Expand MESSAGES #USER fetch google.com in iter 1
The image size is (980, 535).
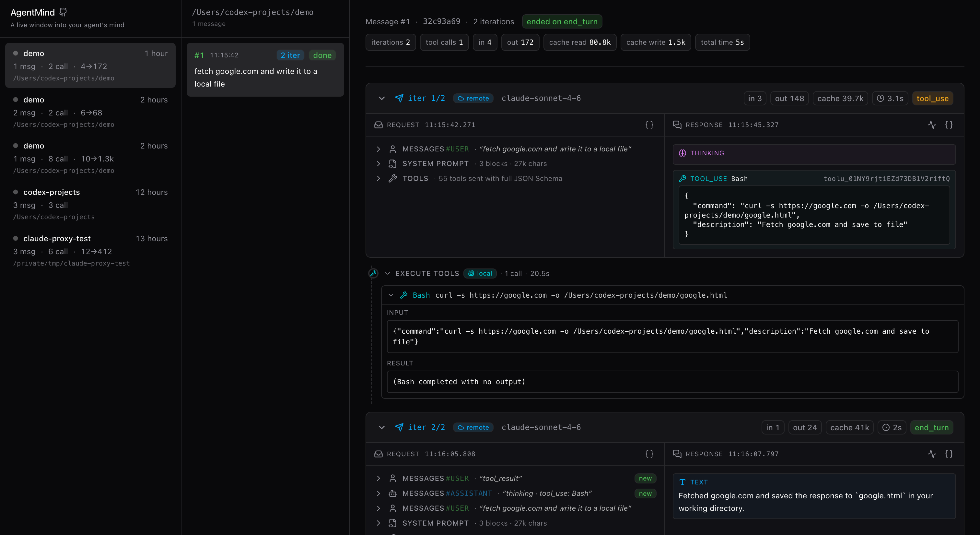378,149
